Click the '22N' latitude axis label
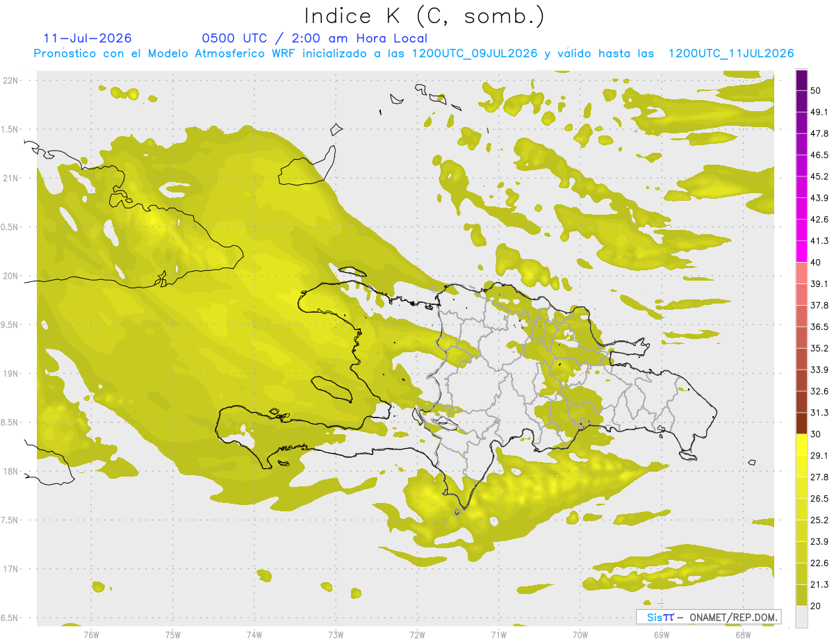 pos(10,80)
